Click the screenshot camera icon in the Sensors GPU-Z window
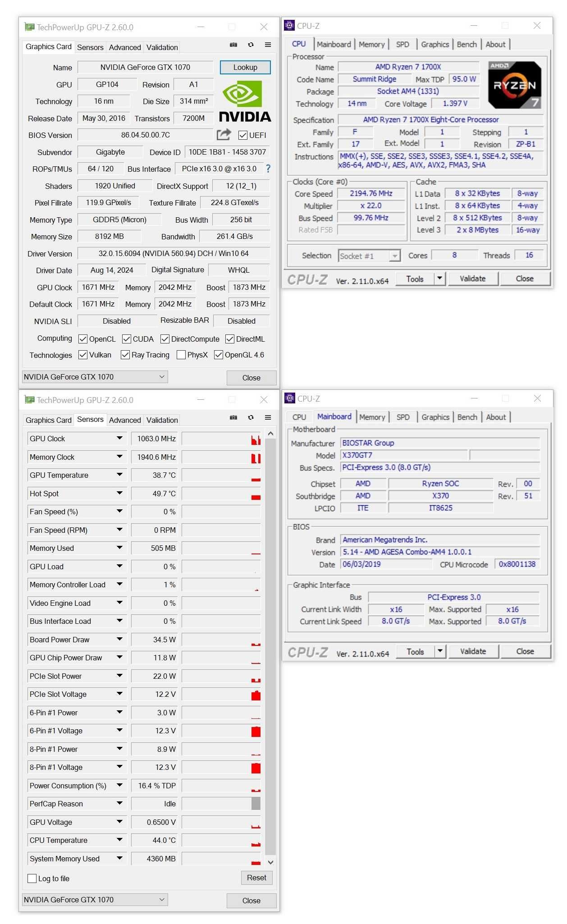The image size is (567, 924). (233, 417)
